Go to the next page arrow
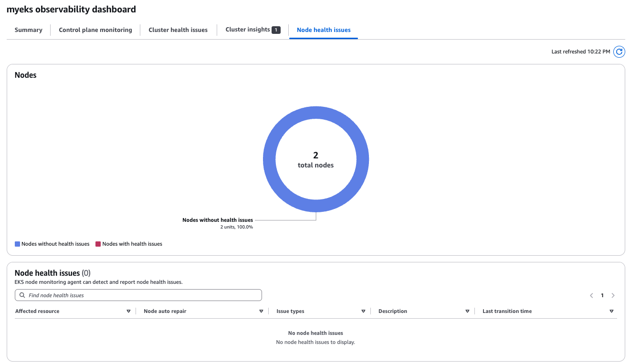The width and height of the screenshot is (630, 364). (613, 295)
